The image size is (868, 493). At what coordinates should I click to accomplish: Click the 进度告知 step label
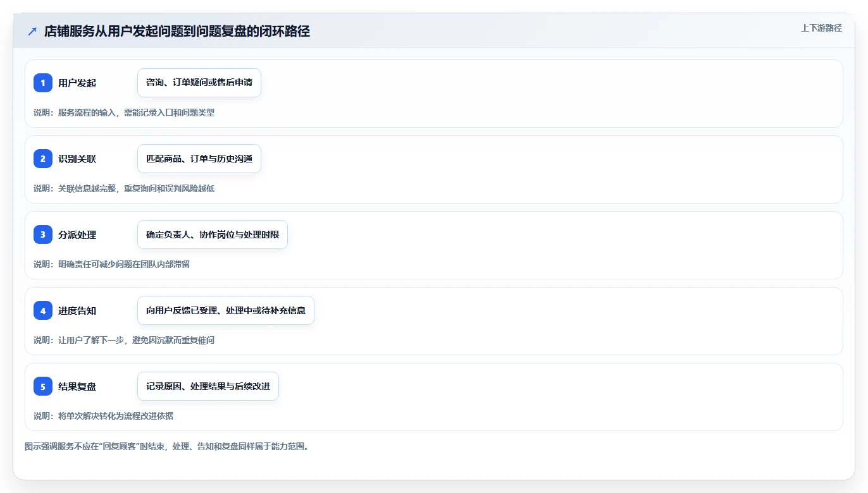77,310
